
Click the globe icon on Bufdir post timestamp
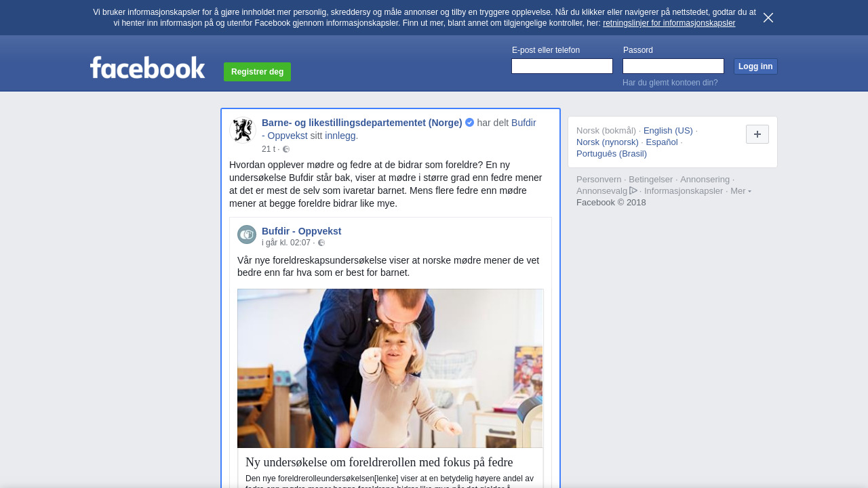coord(321,243)
